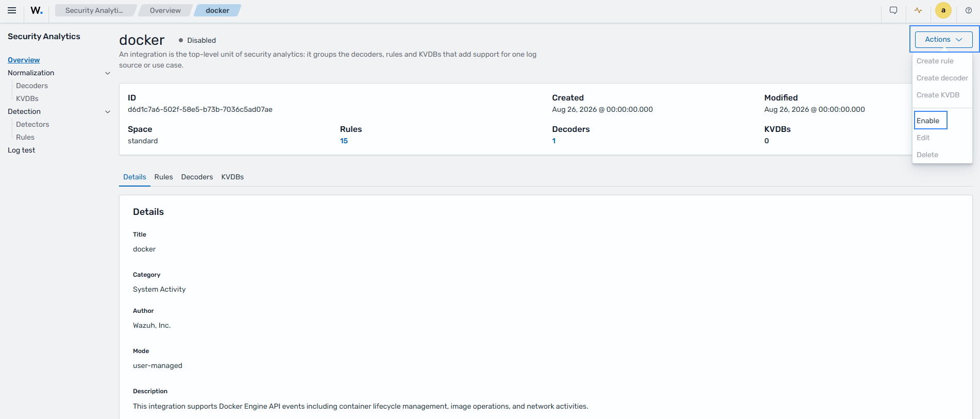Viewport: 980px width, 419px height.
Task: Open the user avatar menu
Action: tap(943, 10)
